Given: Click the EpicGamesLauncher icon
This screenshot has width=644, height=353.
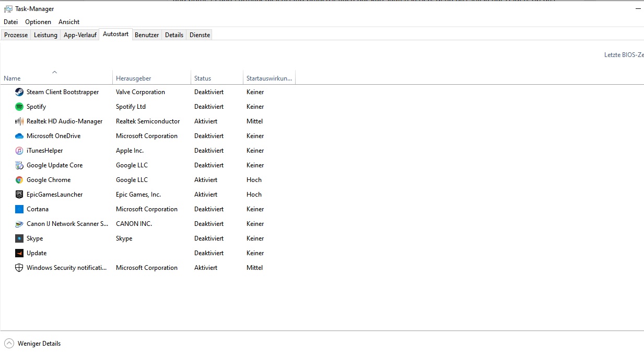Looking at the screenshot, I should click(x=19, y=195).
